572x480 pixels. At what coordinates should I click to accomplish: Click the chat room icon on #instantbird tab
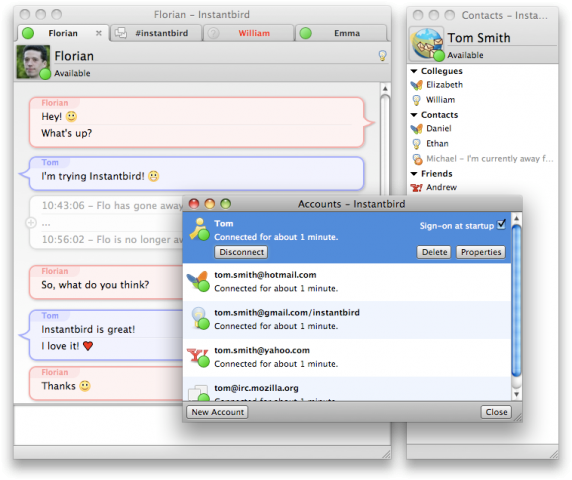121,33
